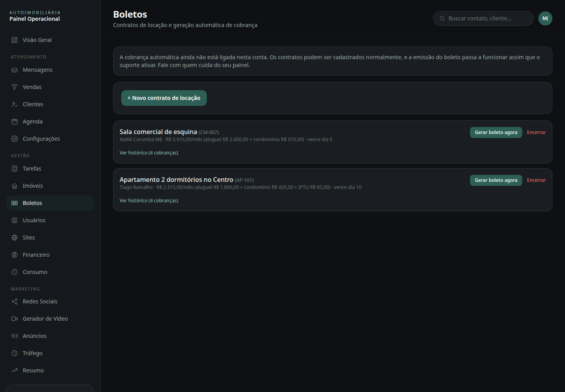Image resolution: width=565 pixels, height=392 pixels.
Task: Click the Boletos barcode icon
Action: 15,203
